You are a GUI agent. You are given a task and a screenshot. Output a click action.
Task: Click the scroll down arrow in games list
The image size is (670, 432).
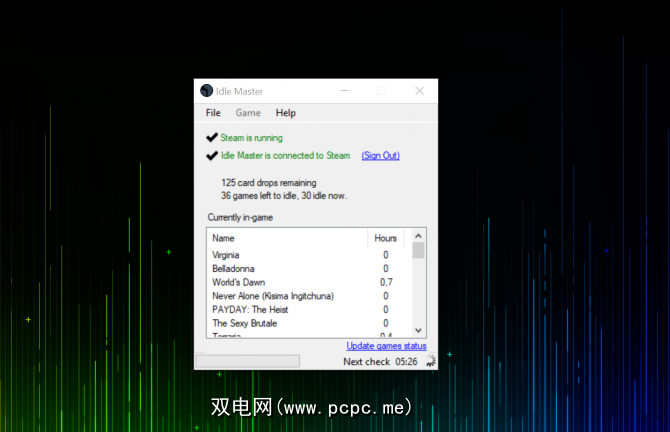click(x=418, y=330)
